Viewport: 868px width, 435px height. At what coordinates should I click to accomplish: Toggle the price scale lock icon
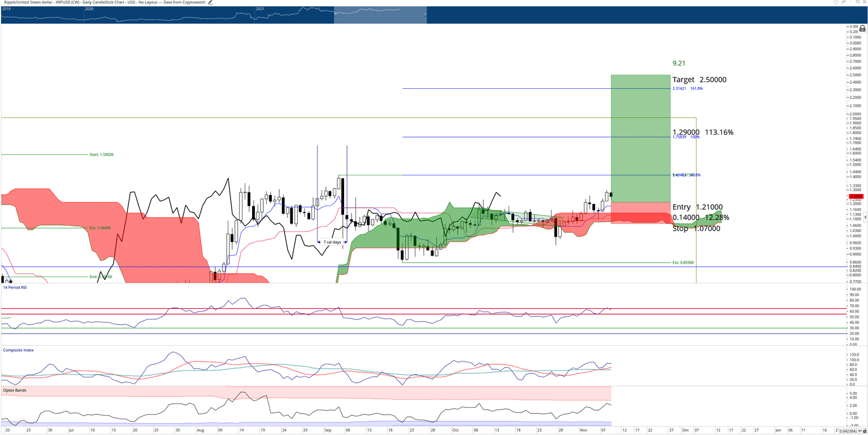(862, 28)
